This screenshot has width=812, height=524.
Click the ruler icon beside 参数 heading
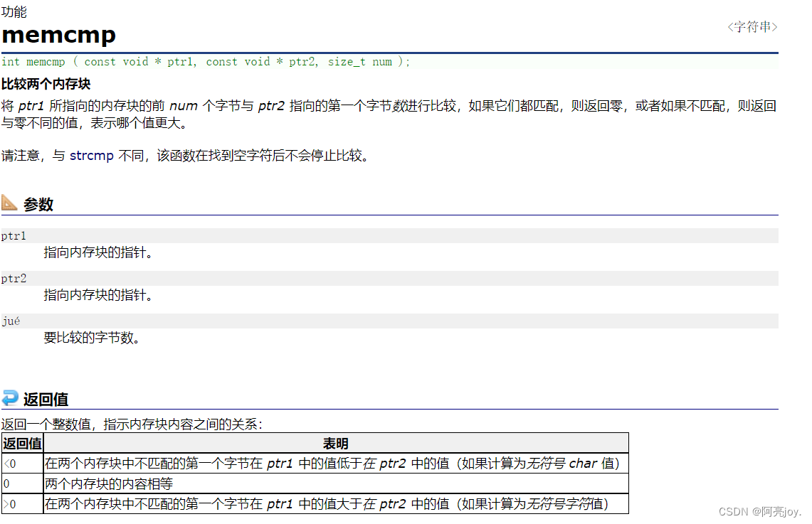coord(10,203)
